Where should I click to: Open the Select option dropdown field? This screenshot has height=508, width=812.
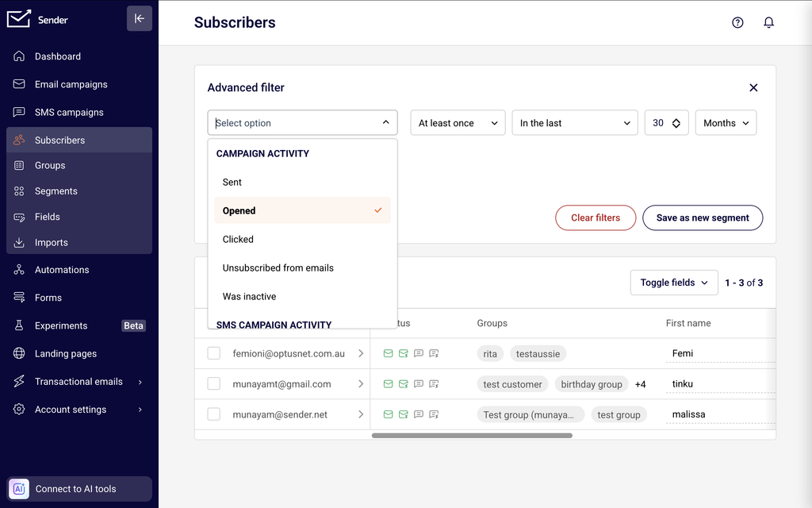pos(302,123)
